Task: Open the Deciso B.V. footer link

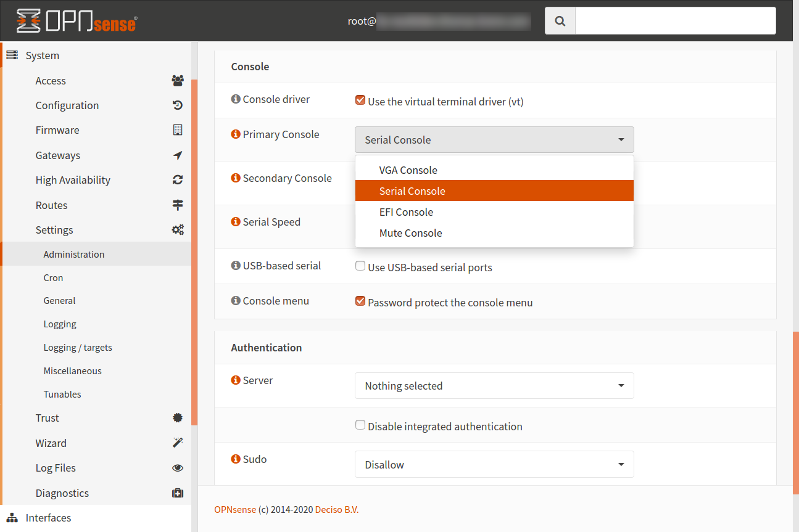Action: pyautogui.click(x=337, y=510)
